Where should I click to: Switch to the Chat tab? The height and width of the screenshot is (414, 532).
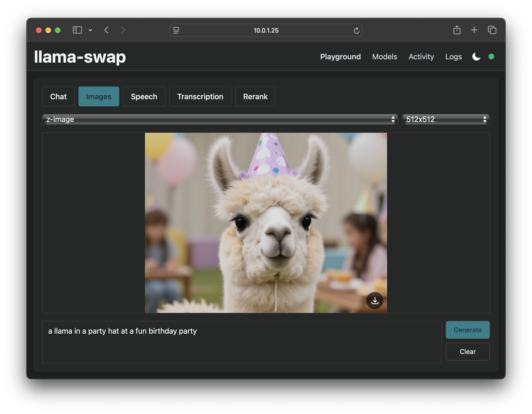click(x=58, y=97)
